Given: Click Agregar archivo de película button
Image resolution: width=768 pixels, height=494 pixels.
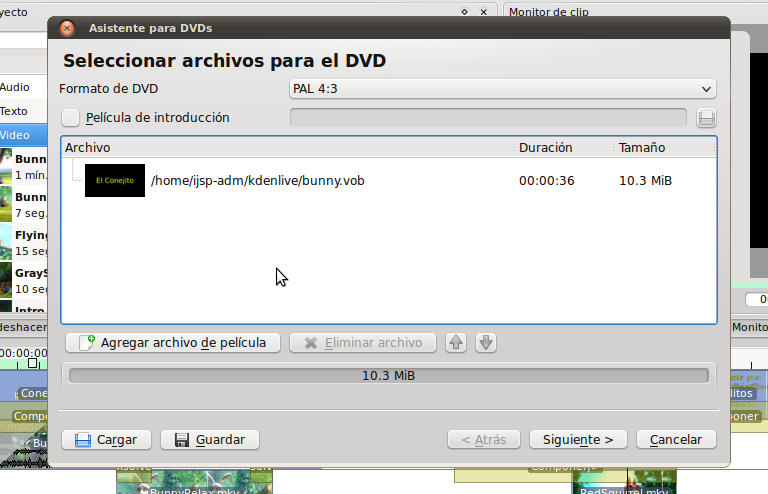Looking at the screenshot, I should [173, 343].
